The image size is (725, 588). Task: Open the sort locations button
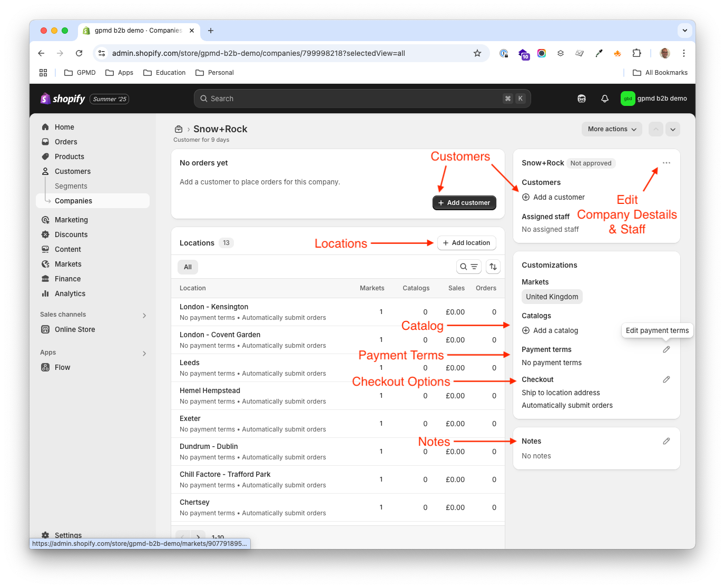pyautogui.click(x=493, y=267)
